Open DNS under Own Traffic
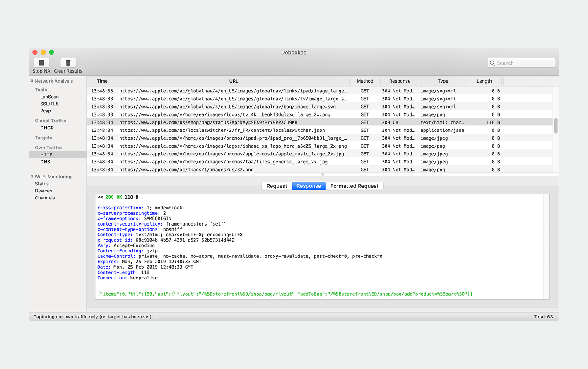The height and width of the screenshot is (369, 588). 45,162
